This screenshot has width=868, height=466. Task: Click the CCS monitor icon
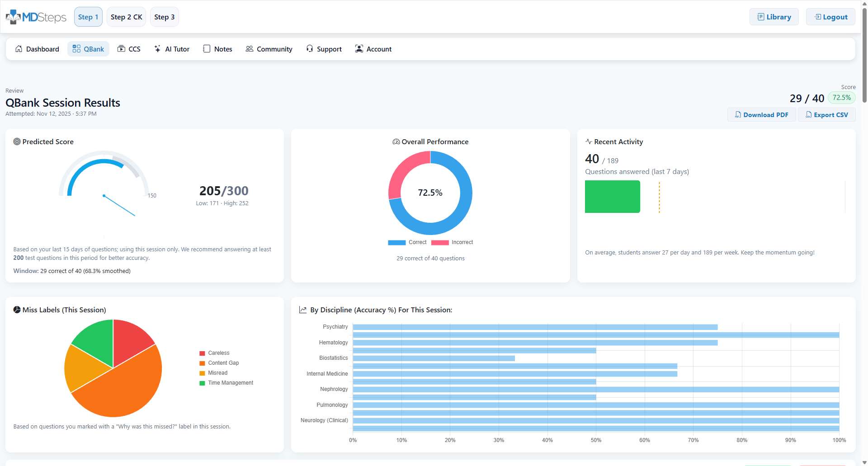coord(120,49)
